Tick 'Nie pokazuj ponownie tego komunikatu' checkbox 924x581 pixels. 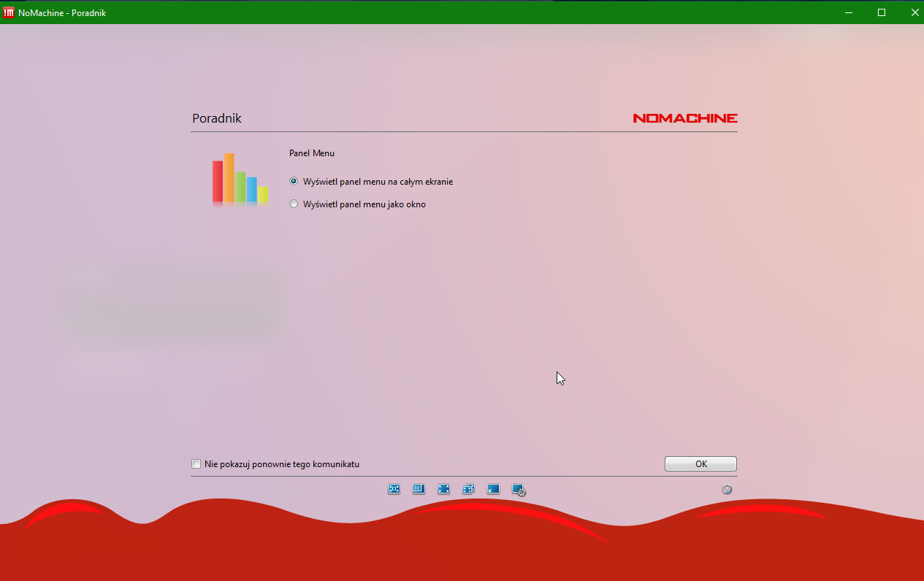[x=196, y=464]
